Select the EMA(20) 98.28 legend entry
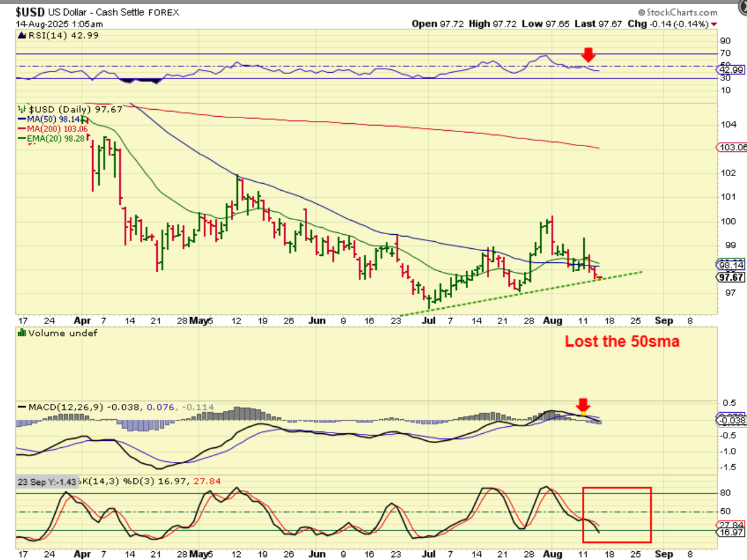747x560 pixels. click(x=52, y=139)
